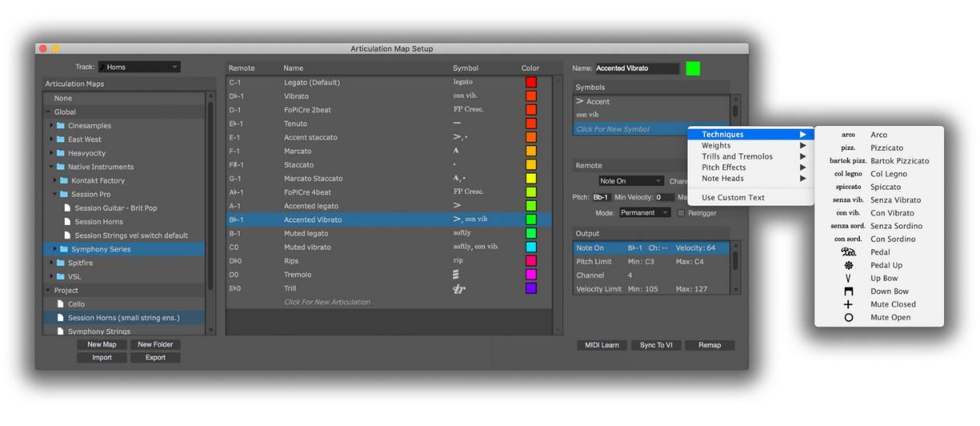This screenshot has height=426, width=980.
Task: Click the Tenuto dash symbol in the Eb-1 row
Action: [457, 124]
